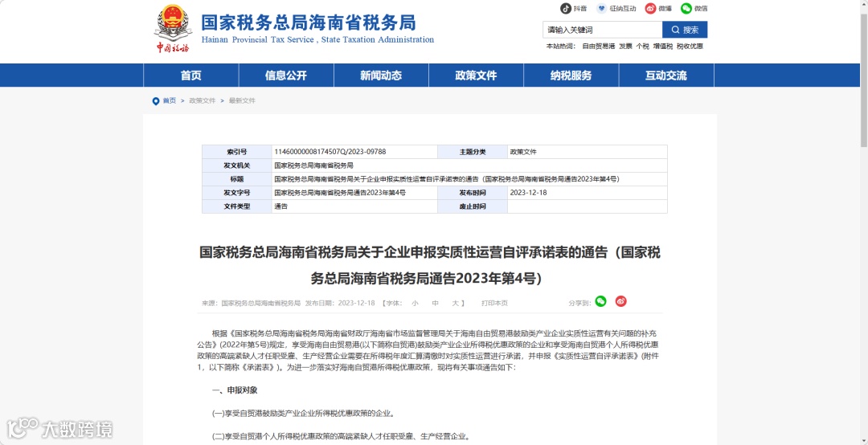This screenshot has width=868, height=445.
Task: Click the location pin breadcrumb icon
Action: click(x=156, y=100)
